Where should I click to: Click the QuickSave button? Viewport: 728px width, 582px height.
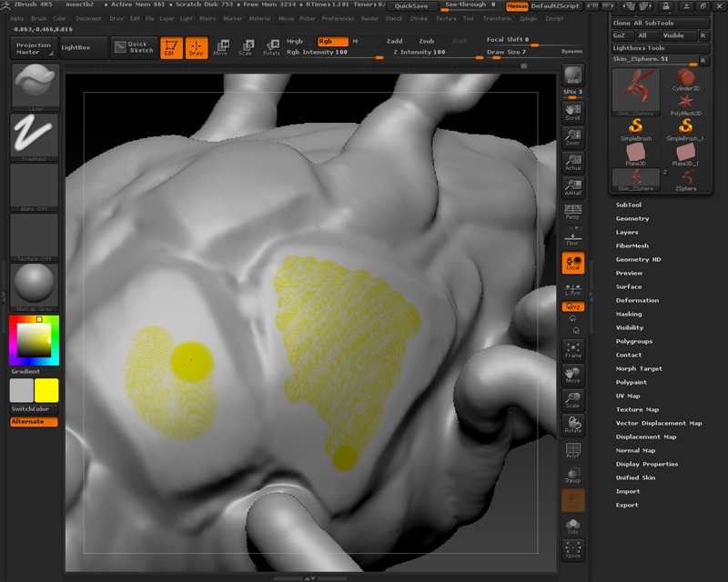point(411,6)
